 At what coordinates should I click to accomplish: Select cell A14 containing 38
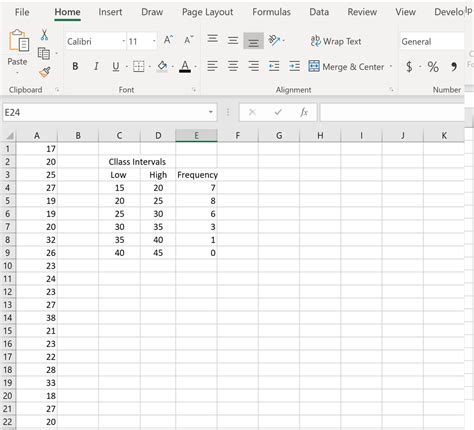37,318
